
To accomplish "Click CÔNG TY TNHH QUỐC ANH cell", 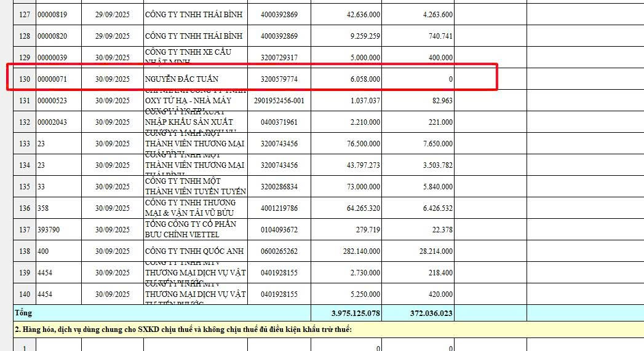I will click(x=194, y=251).
